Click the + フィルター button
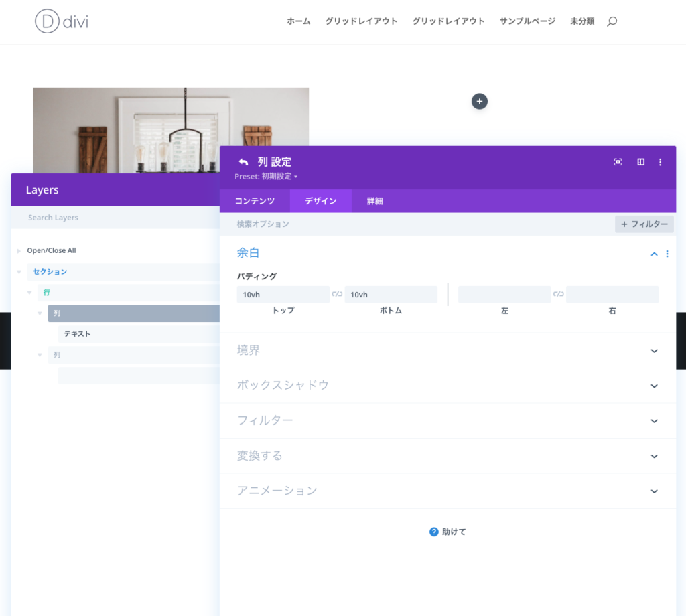Viewport: 686px width, 616px height. [644, 224]
